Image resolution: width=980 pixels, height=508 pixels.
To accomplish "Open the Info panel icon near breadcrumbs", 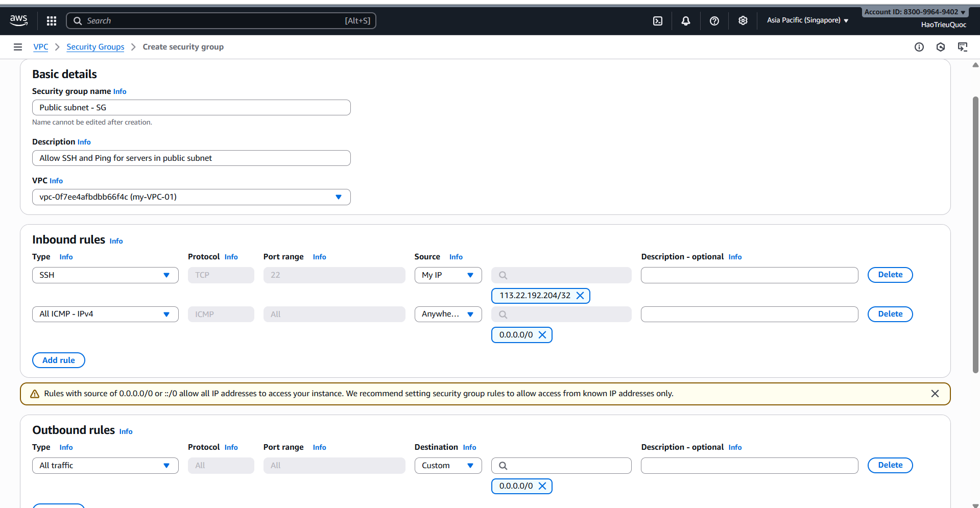I will pyautogui.click(x=919, y=46).
